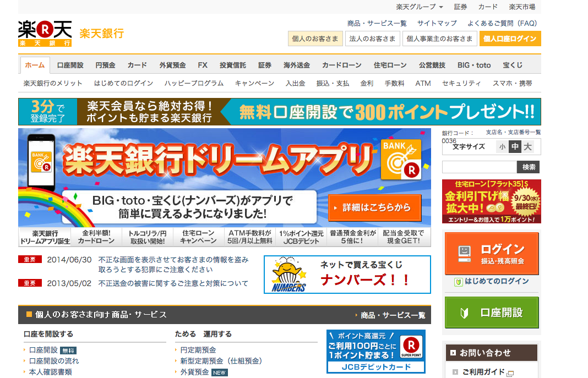Open the notice about 不正送金の被害

pos(173,283)
